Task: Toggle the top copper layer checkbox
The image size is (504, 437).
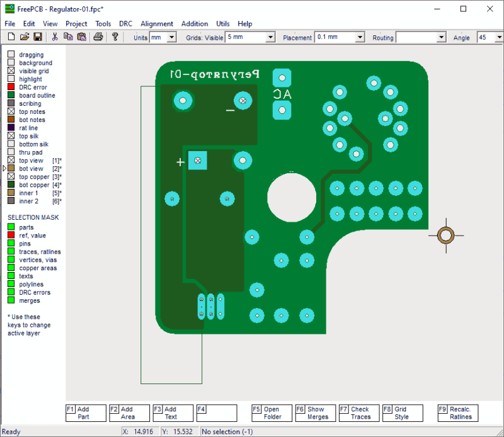Action: (x=11, y=176)
